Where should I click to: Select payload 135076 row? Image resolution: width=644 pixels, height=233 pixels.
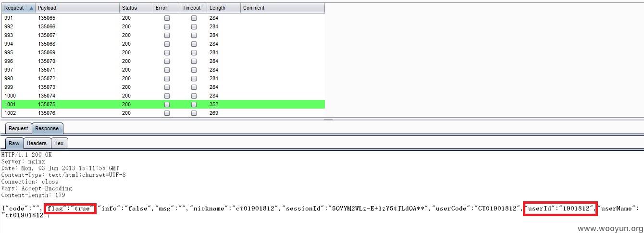click(163, 113)
